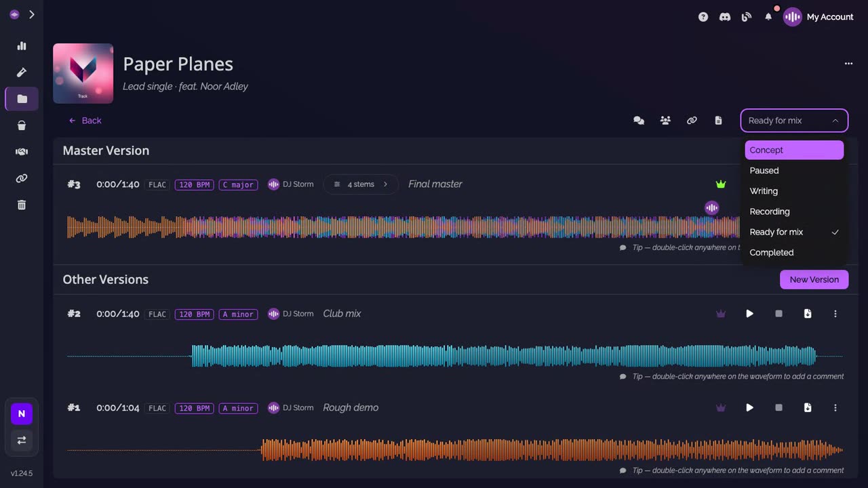
Task: Click the notifications bell icon
Action: coord(768,17)
